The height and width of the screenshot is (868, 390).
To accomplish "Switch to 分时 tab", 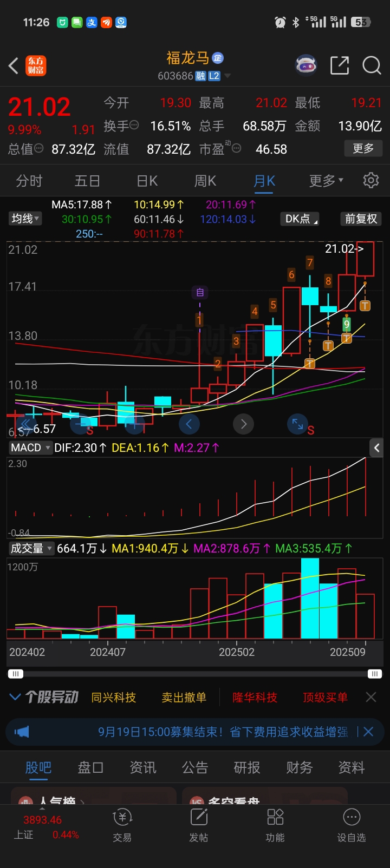I will (29, 180).
